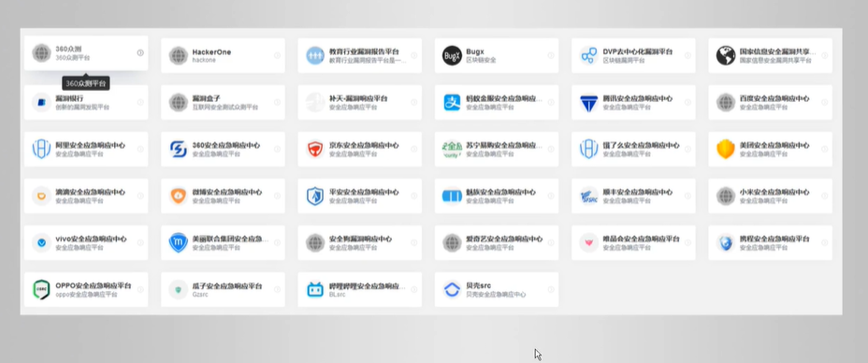Click the 蚂蚁金服 Alipay logo
This screenshot has width=868, height=363.
coord(452,102)
